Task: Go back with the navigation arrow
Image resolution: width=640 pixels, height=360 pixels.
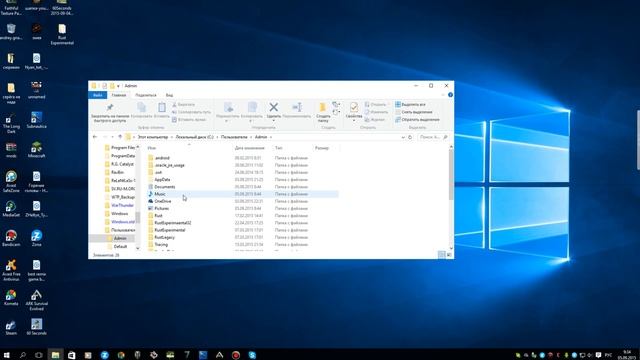Action: pyautogui.click(x=95, y=137)
